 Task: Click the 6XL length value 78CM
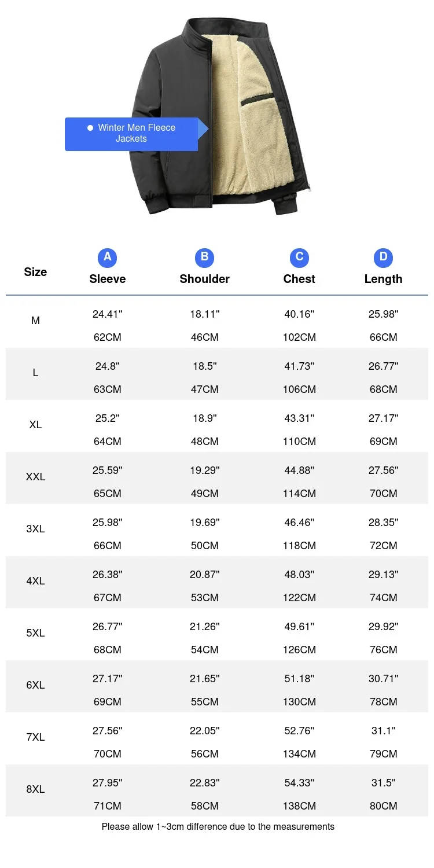(x=383, y=702)
